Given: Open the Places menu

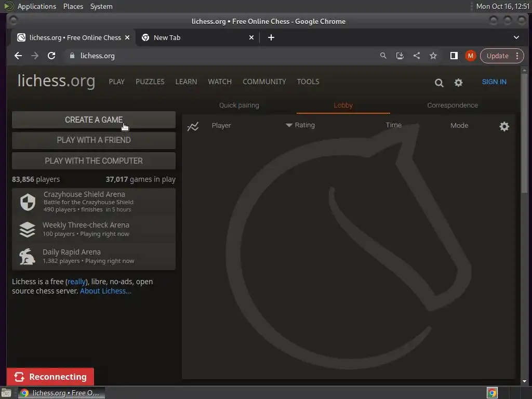Looking at the screenshot, I should coord(73,6).
